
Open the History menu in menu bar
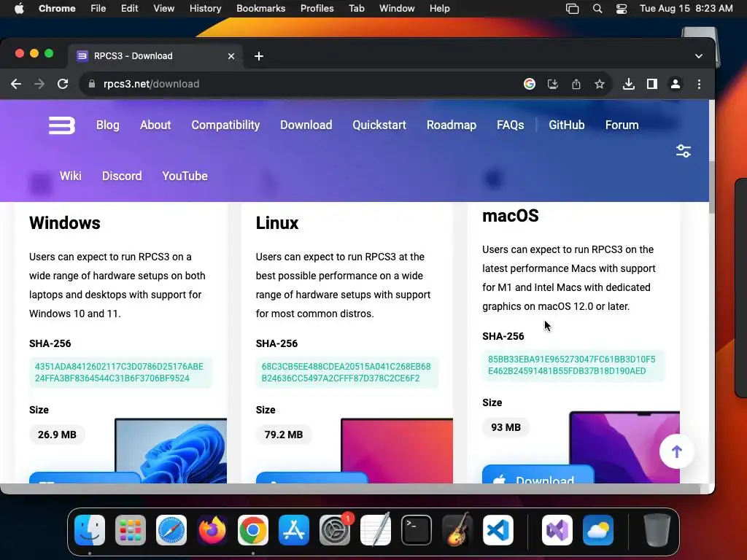pyautogui.click(x=205, y=9)
